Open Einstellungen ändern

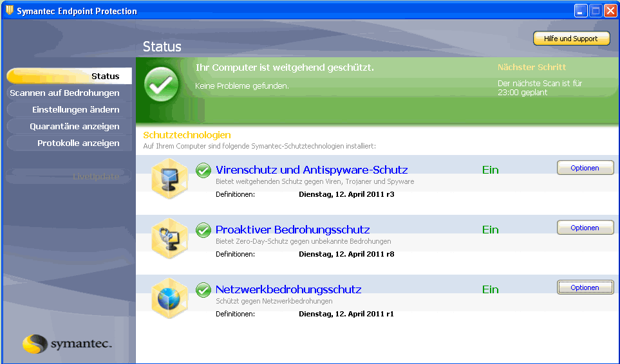[69, 109]
